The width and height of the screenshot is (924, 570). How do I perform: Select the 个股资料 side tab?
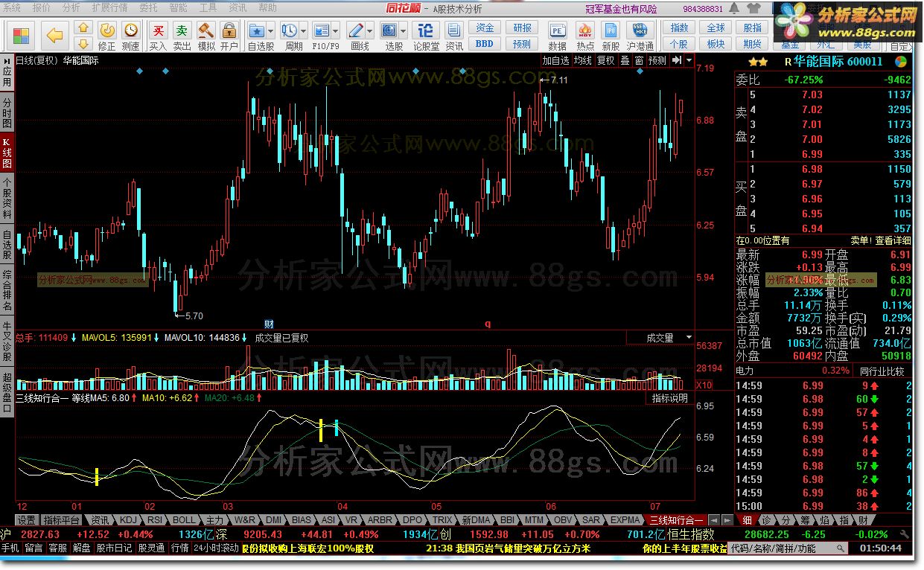7,196
